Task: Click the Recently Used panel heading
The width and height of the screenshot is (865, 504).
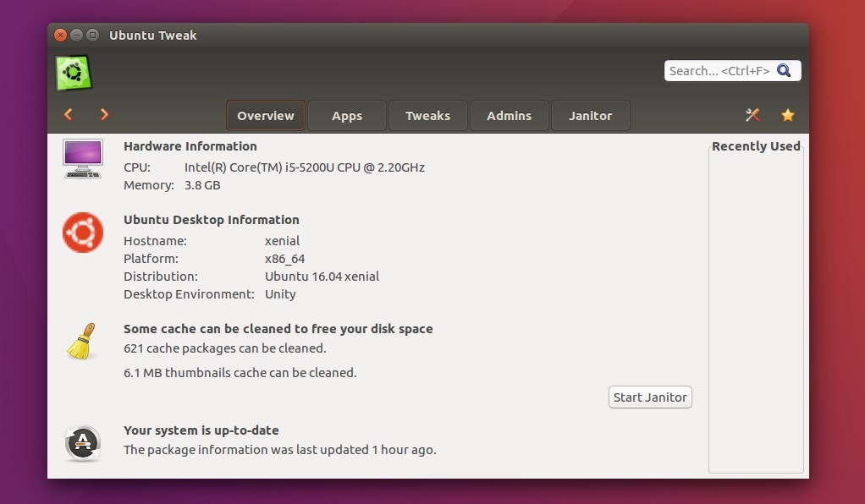Action: [x=756, y=146]
